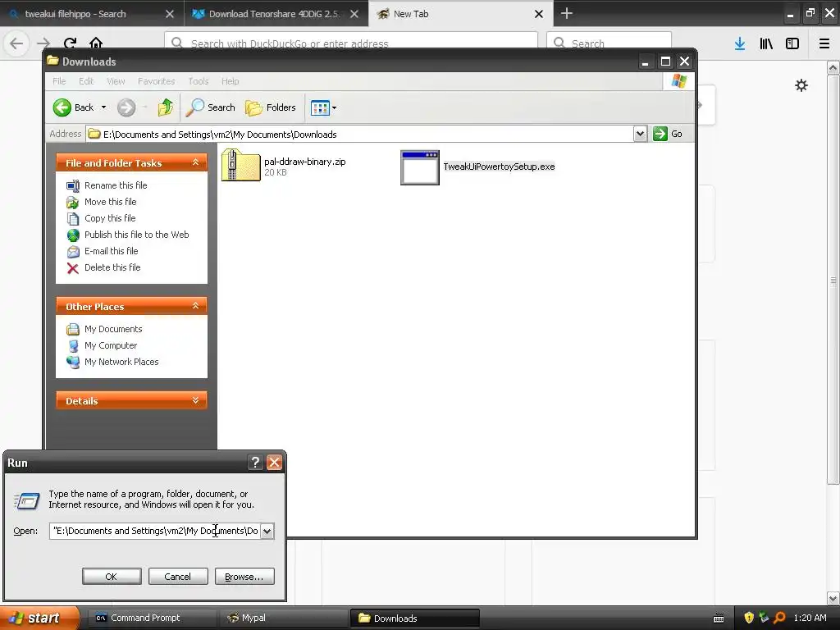The height and width of the screenshot is (630, 840).
Task: Click the Run dialog help question mark
Action: pos(256,463)
